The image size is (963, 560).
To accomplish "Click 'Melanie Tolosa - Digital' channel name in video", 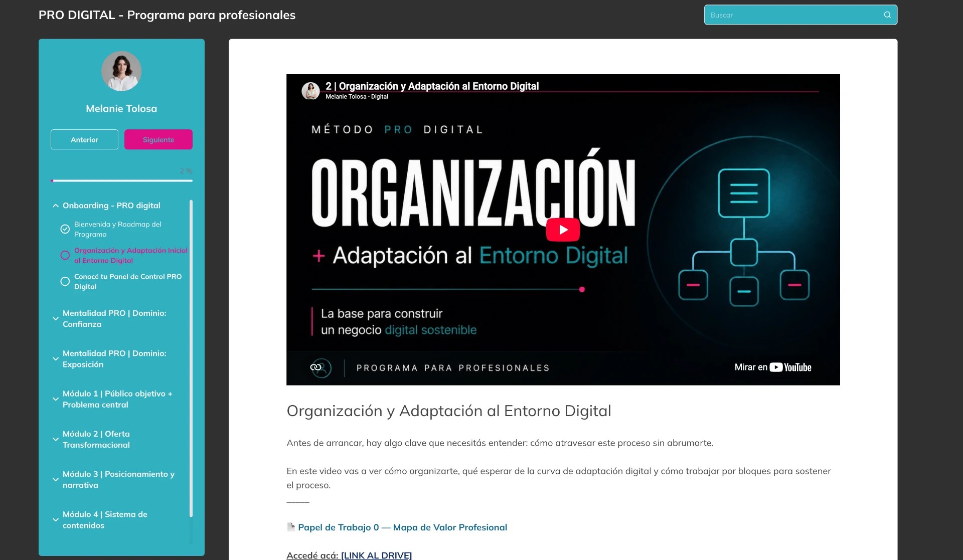I will coord(357,97).
